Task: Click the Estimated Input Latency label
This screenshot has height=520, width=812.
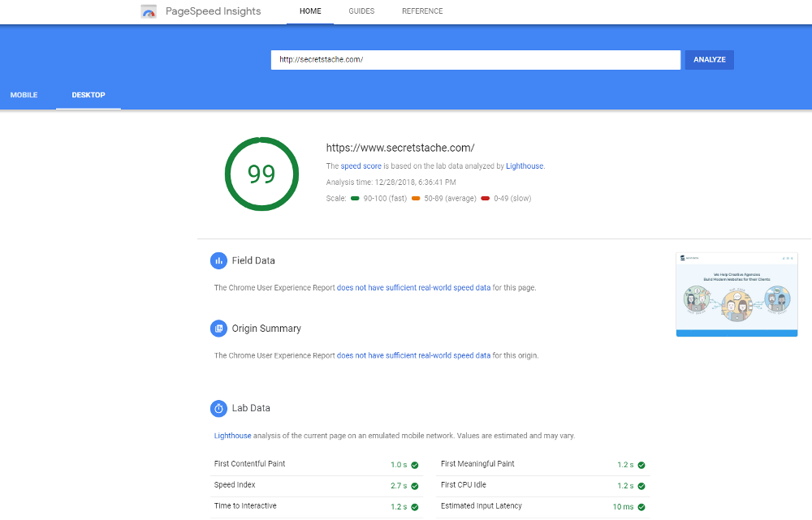Action: click(481, 506)
